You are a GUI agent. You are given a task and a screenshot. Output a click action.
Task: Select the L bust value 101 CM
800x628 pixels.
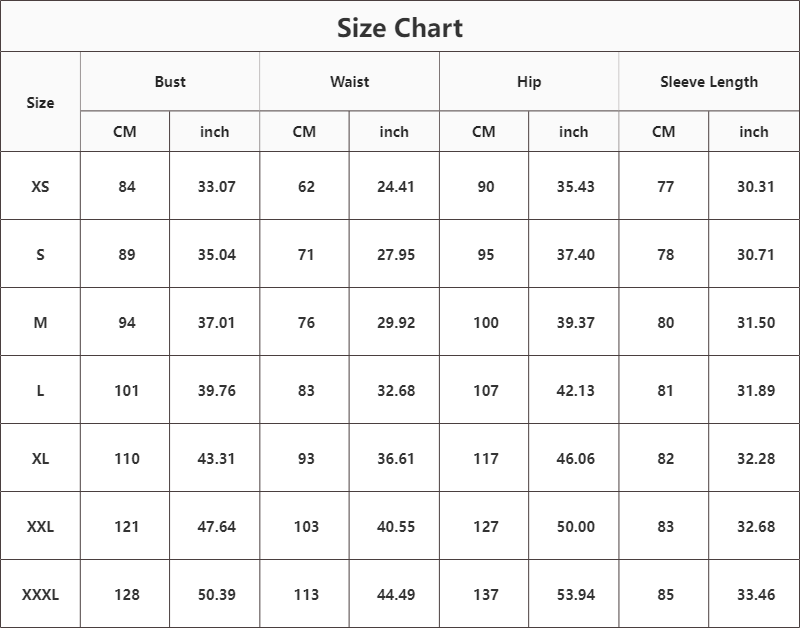coord(126,390)
